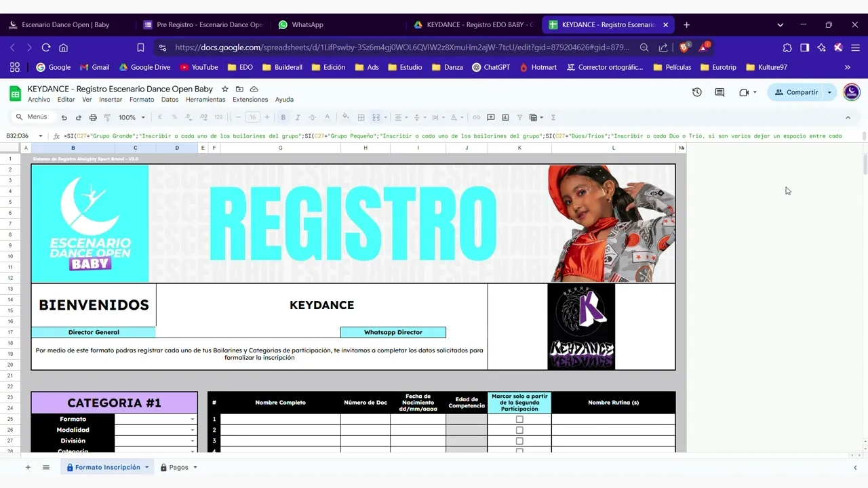Open Formato Inscripción sheet tab menu arrow
This screenshot has width=868, height=488.
(146, 467)
